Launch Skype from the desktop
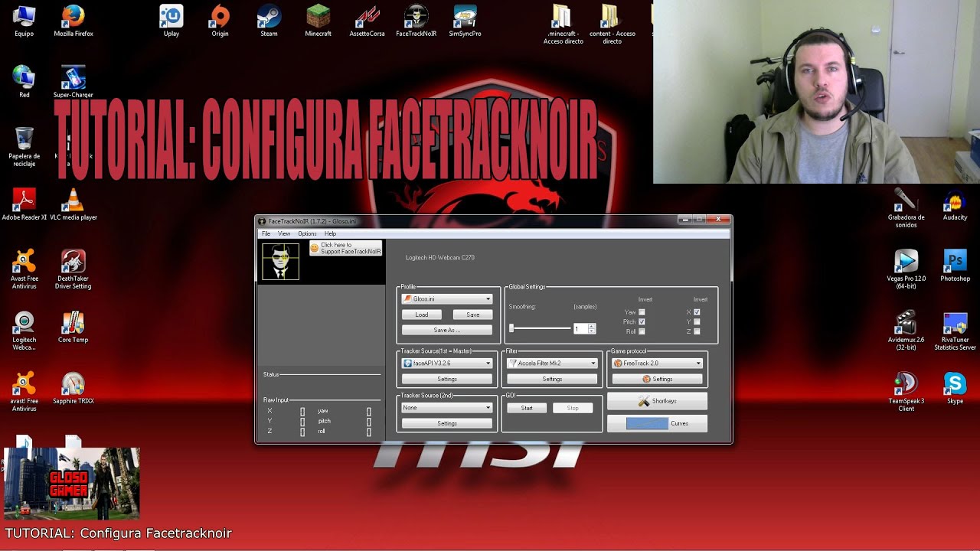Image resolution: width=980 pixels, height=551 pixels. pos(955,388)
